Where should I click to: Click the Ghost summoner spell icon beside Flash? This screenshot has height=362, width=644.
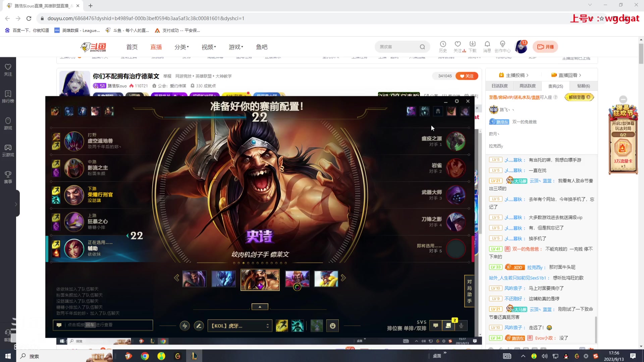[298, 326]
